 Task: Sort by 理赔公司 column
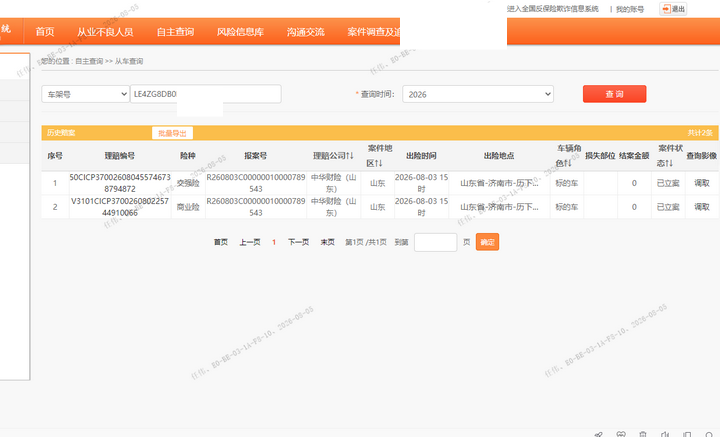(333, 156)
